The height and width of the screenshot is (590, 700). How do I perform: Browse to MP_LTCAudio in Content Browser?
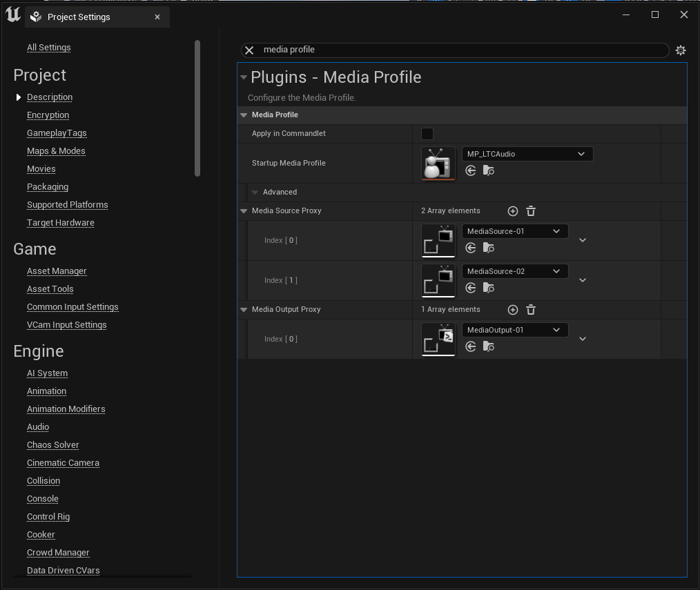(x=488, y=170)
